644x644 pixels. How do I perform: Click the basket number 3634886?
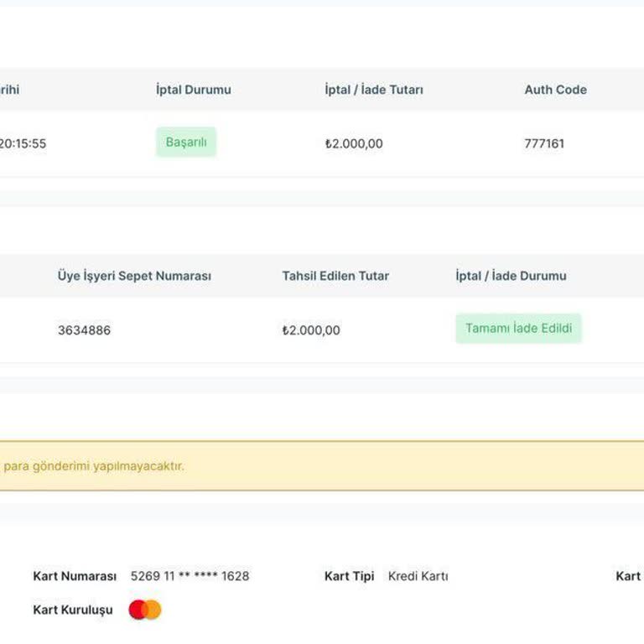pos(84,330)
